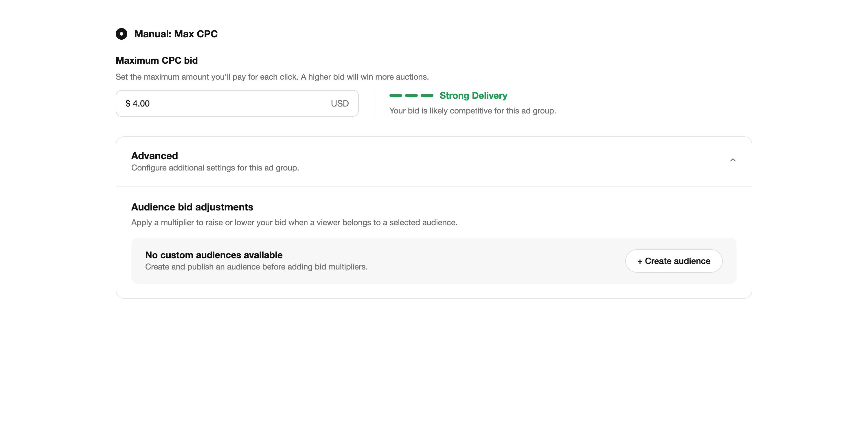Click the USD currency suffix
The height and width of the screenshot is (440, 868).
339,104
